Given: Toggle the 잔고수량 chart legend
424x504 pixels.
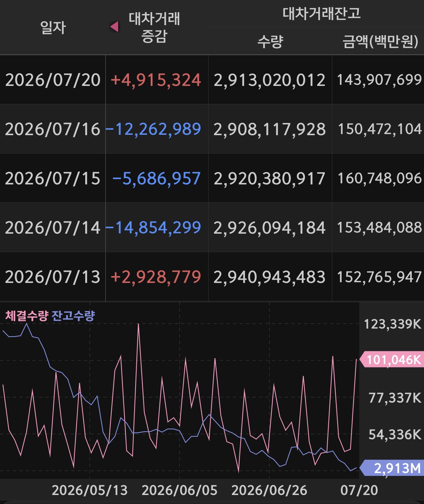Looking at the screenshot, I should 73,316.
